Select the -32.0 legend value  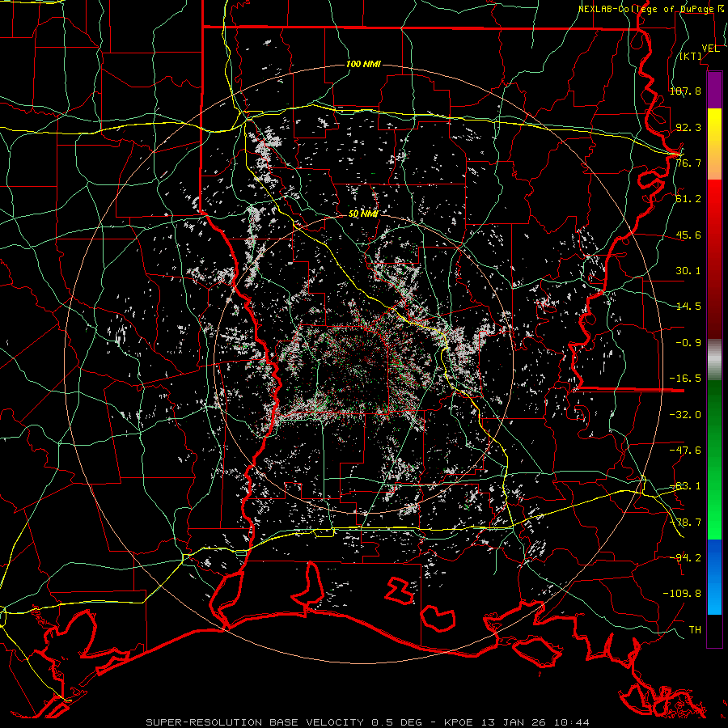point(685,415)
